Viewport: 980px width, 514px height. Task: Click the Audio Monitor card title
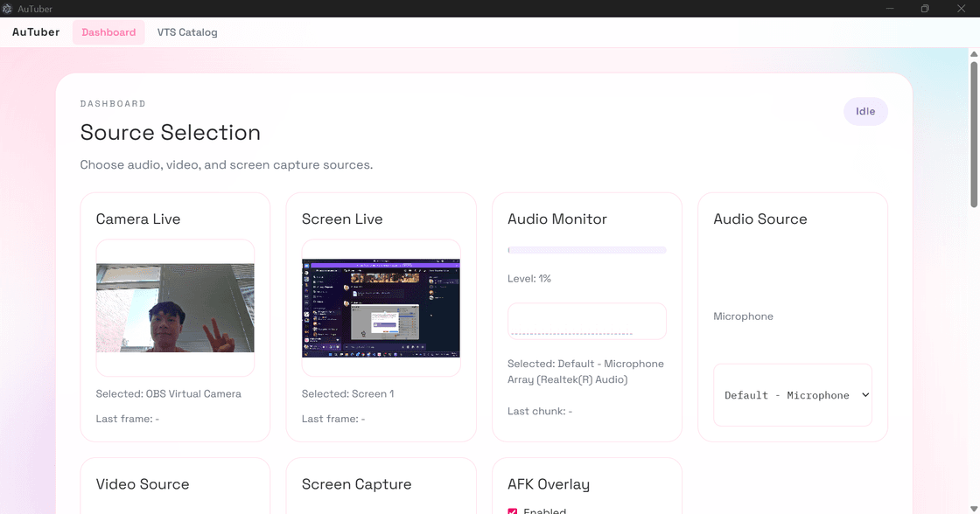(556, 219)
